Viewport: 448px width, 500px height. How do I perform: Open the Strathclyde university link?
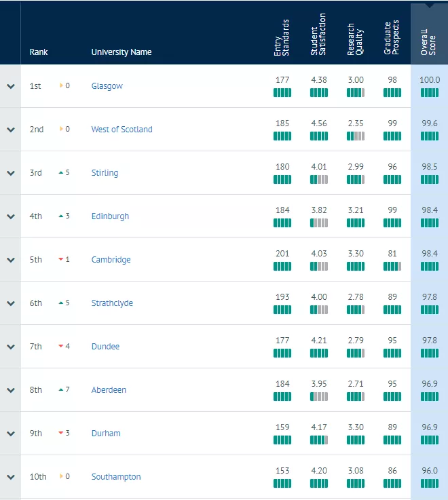coord(112,303)
